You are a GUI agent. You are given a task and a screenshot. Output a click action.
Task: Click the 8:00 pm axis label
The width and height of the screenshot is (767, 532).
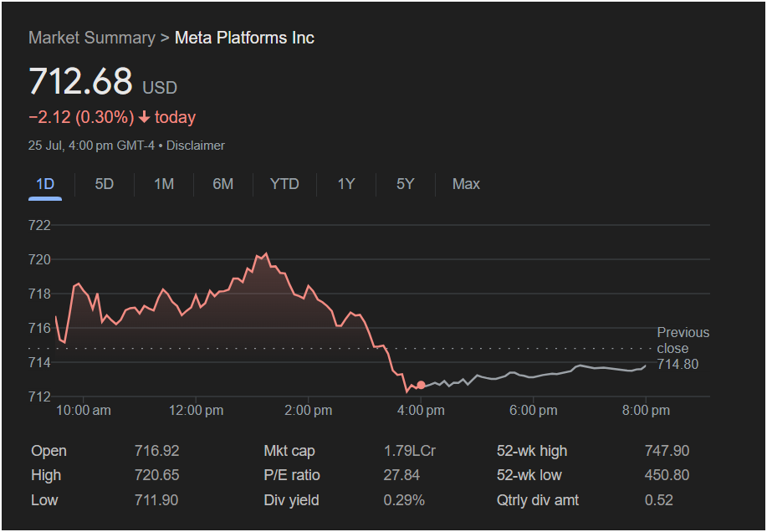[x=646, y=411]
